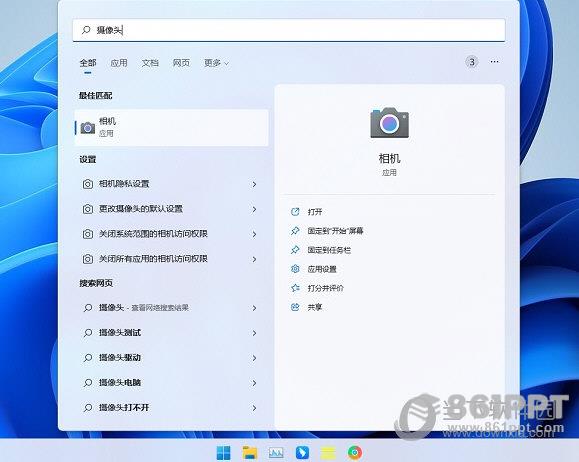Image resolution: width=579 pixels, height=462 pixels.
Task: Expand chevron for 摄像头测试 web search
Action: (254, 333)
